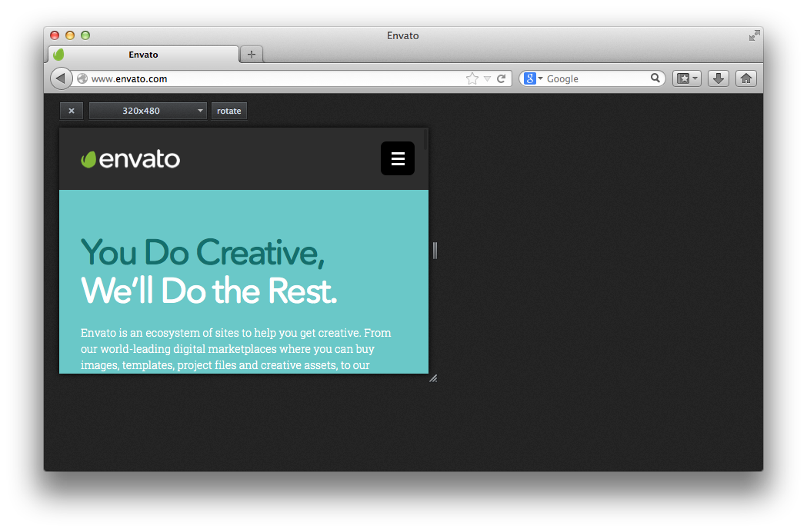Click the envato logo
Viewport: 807px width, 532px height.
[130, 159]
